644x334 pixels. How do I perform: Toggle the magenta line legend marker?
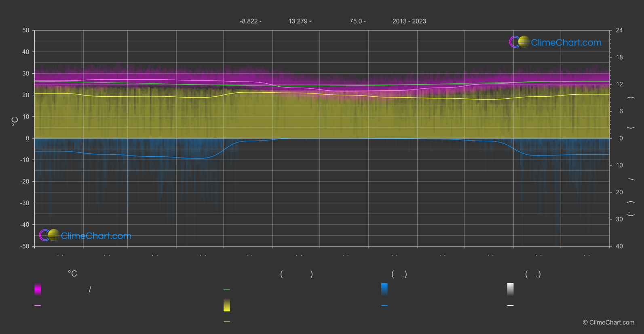pyautogui.click(x=38, y=306)
